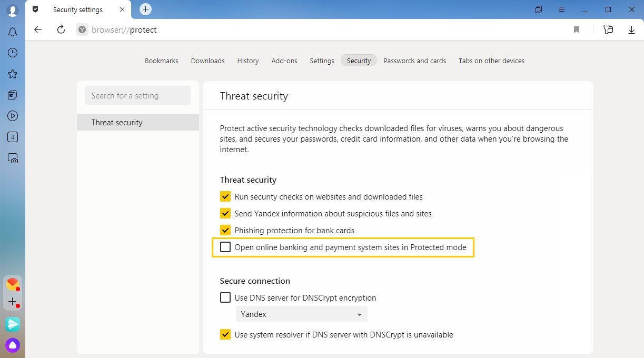Open Passwords and cards tab
Screen dimensions: 644x358
click(x=415, y=61)
